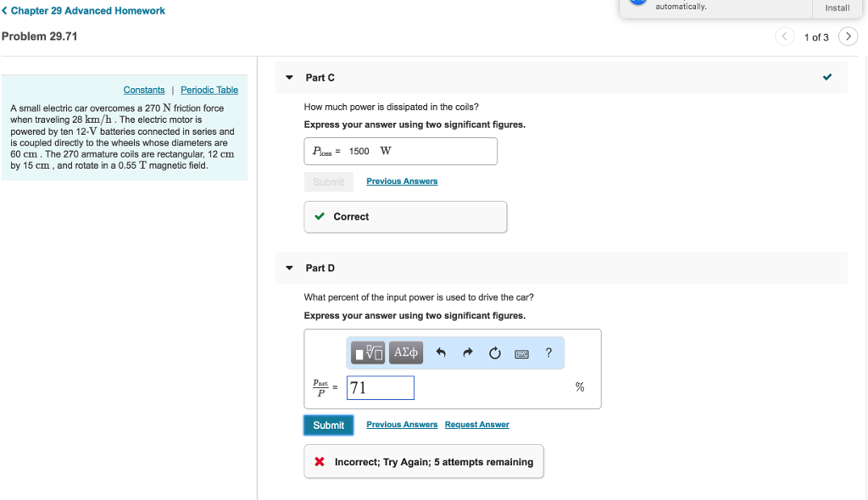The width and height of the screenshot is (868, 500).
Task: View Previous Answers for Part C
Action: pyautogui.click(x=402, y=181)
